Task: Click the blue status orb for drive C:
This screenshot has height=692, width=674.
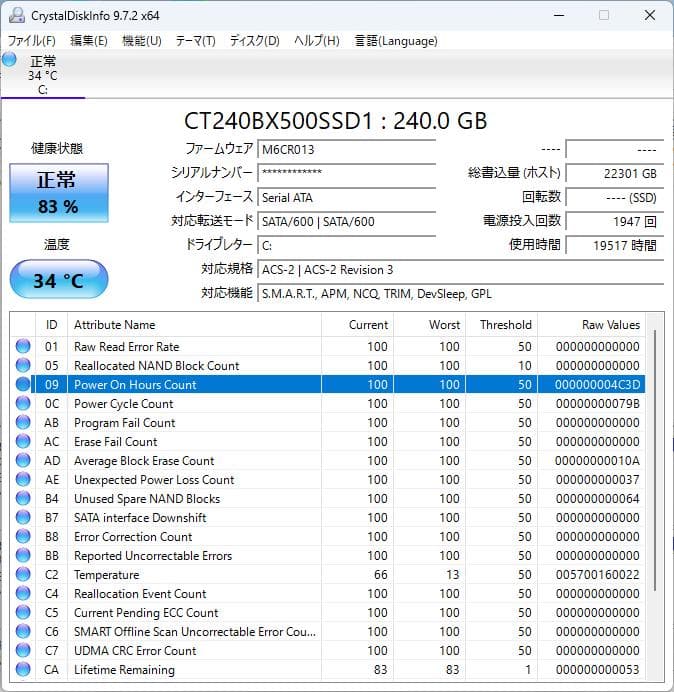Action: click(9, 60)
